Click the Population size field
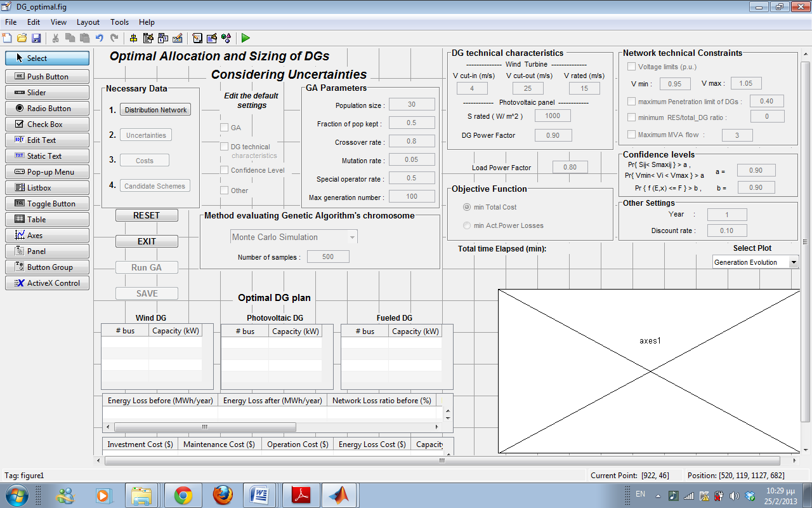Viewport: 812px width, 508px height. tap(412, 105)
